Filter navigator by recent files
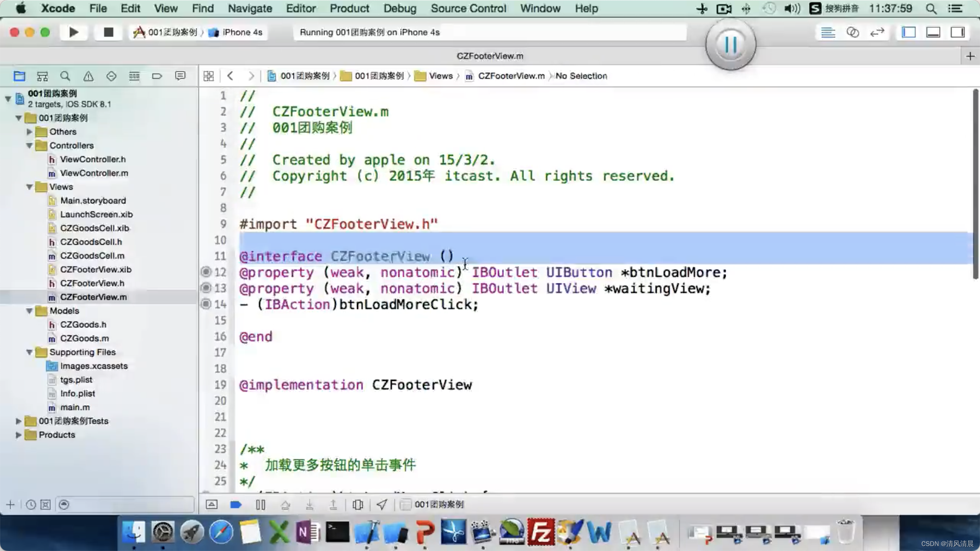Screen dimensions: 980x551 point(31,505)
